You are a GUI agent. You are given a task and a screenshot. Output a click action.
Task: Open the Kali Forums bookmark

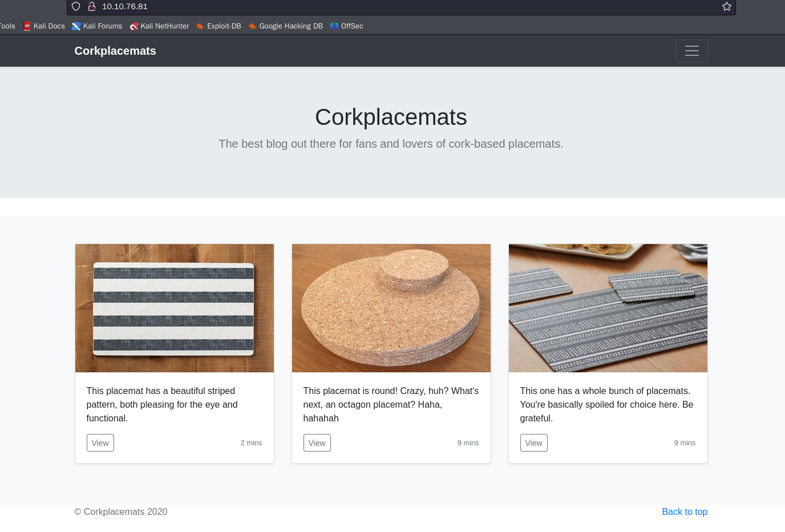click(97, 26)
